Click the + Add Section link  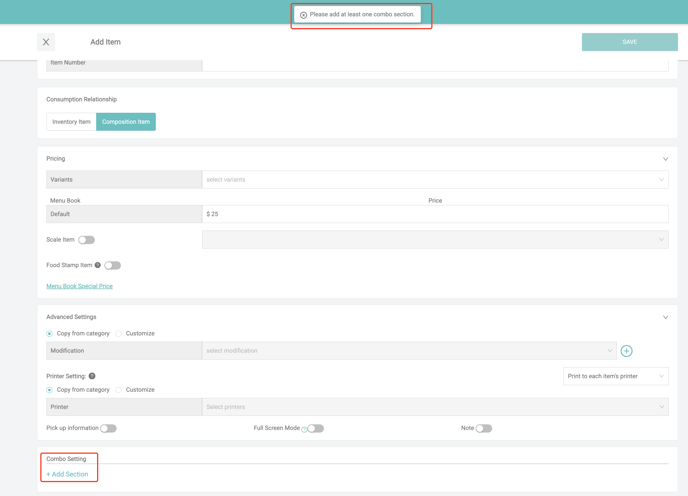click(x=67, y=474)
